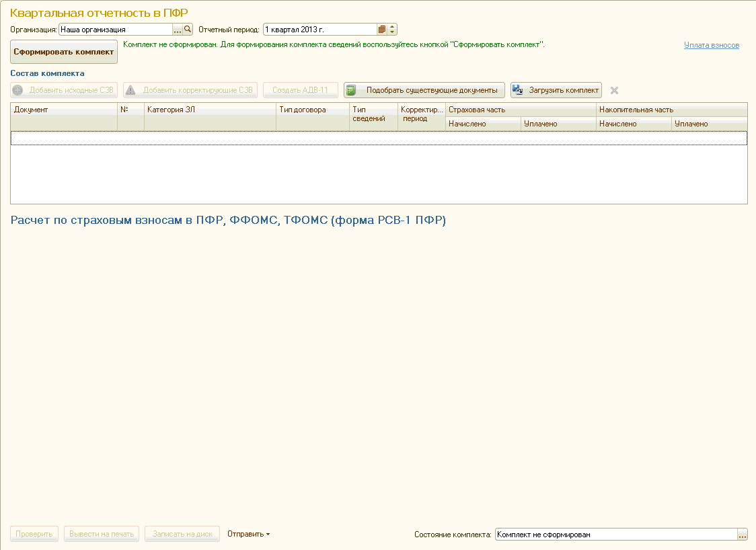Click the Загрузить комплект button

coord(556,90)
